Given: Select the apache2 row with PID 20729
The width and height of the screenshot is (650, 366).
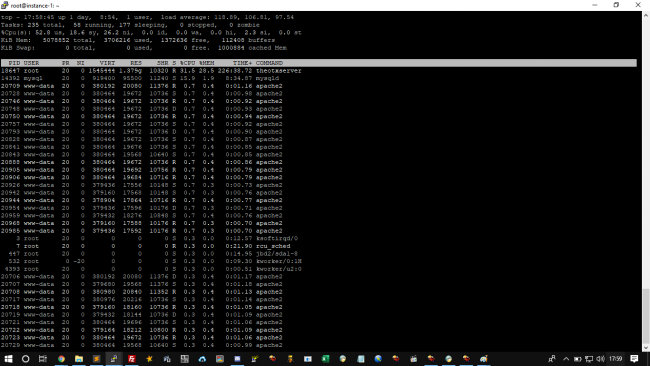Looking at the screenshot, I should tap(141, 345).
